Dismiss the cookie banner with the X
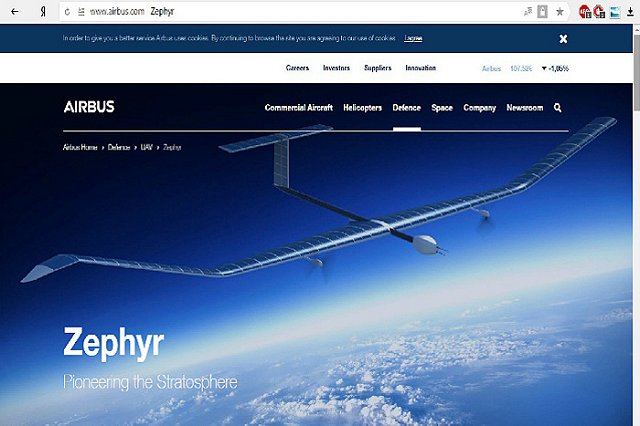640x426 pixels. [563, 39]
